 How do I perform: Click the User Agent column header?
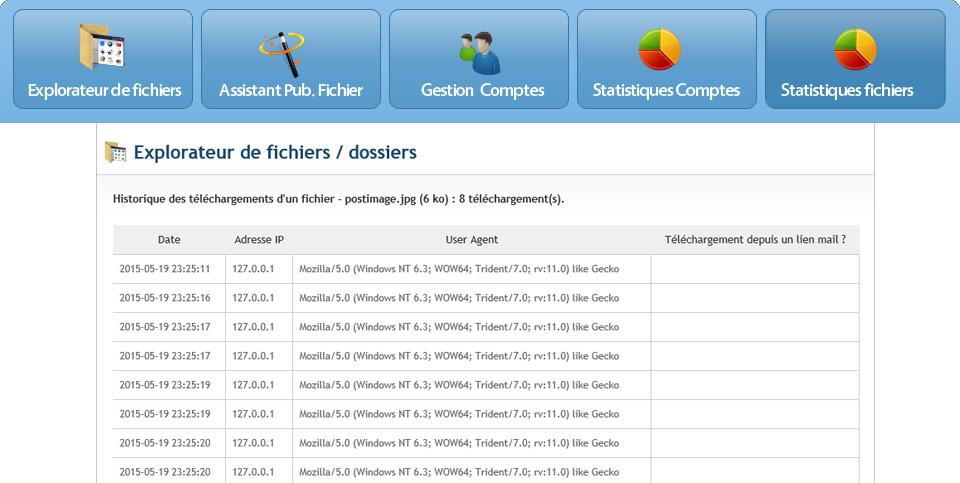click(x=471, y=240)
